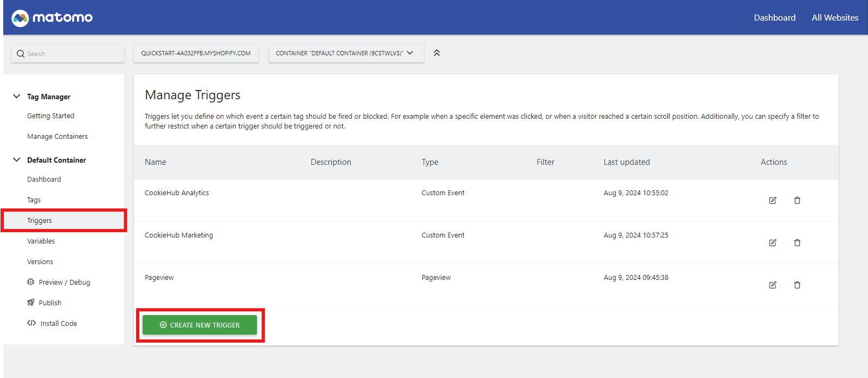The height and width of the screenshot is (378, 868).
Task: Click the Preview / Debug bug icon
Action: 31,282
